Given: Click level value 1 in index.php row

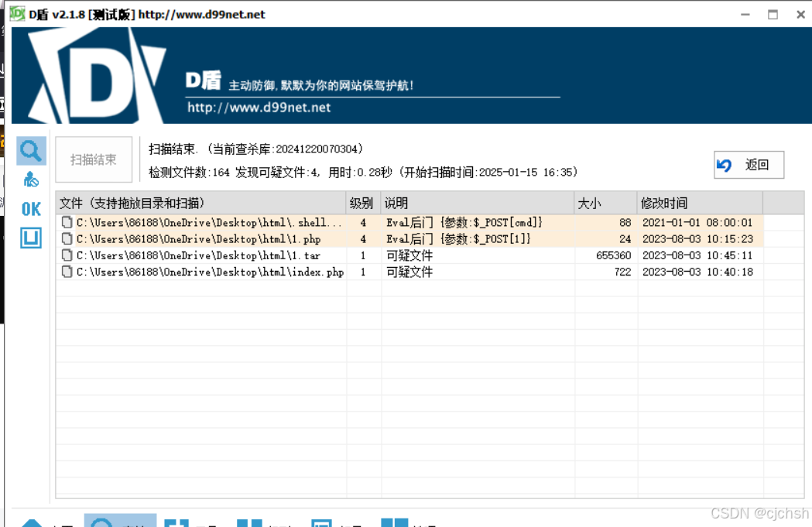Looking at the screenshot, I should click(x=363, y=272).
